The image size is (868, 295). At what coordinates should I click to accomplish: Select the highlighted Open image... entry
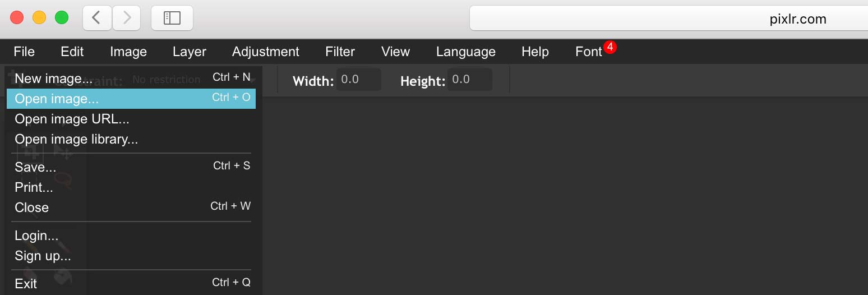click(x=131, y=98)
